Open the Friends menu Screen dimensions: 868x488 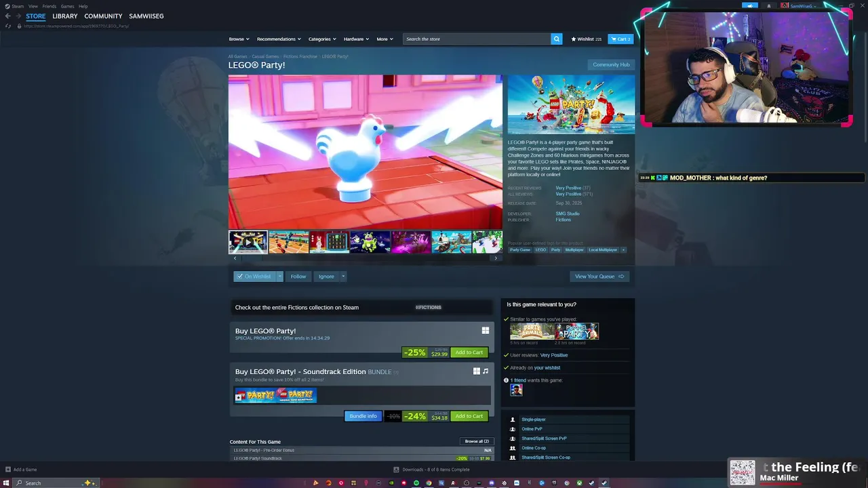(x=50, y=6)
